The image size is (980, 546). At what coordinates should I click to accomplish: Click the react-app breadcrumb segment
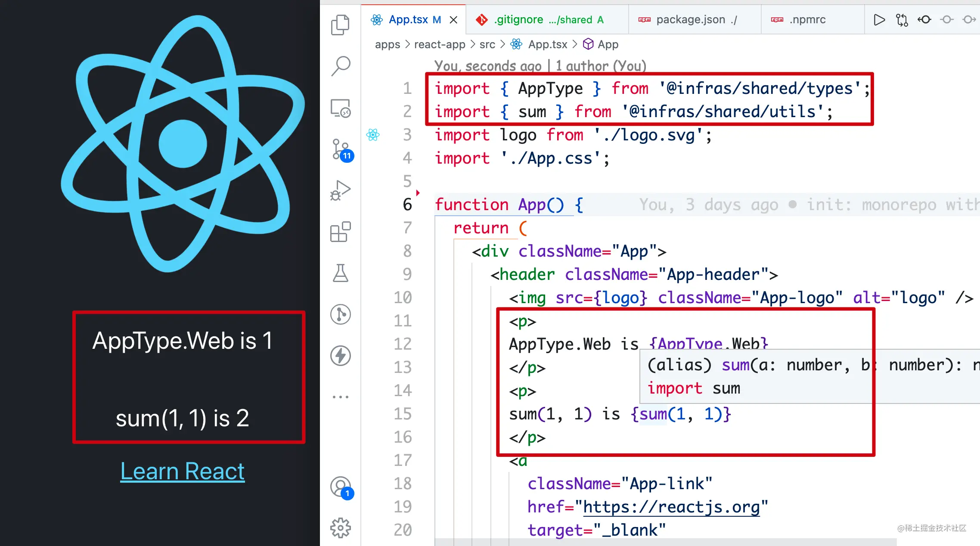pos(439,44)
